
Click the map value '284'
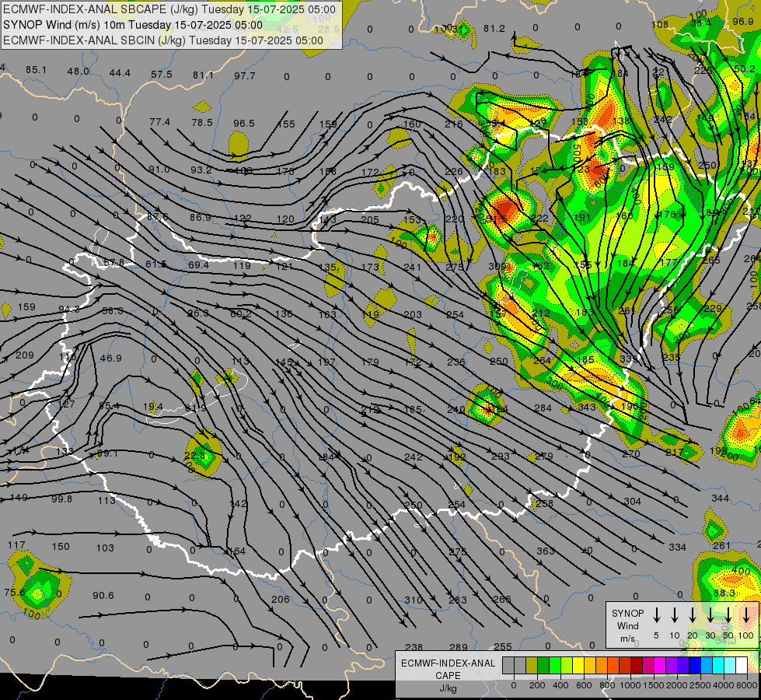(543, 408)
